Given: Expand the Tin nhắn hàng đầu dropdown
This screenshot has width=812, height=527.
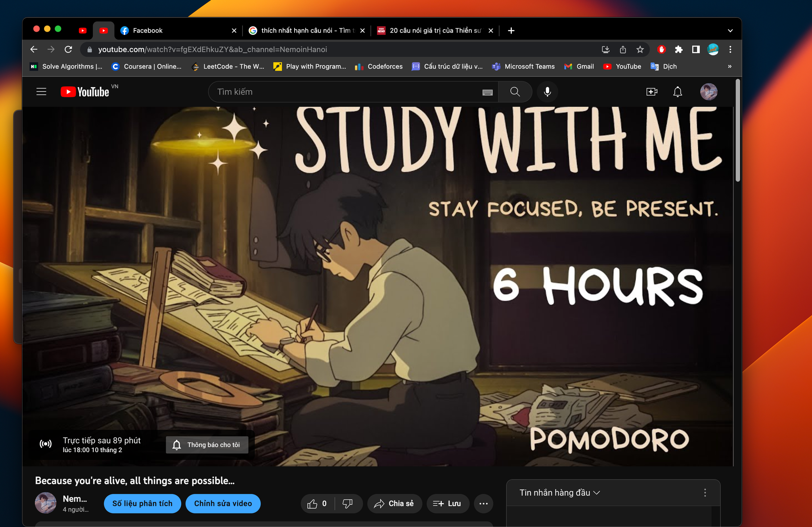Looking at the screenshot, I should (x=559, y=493).
